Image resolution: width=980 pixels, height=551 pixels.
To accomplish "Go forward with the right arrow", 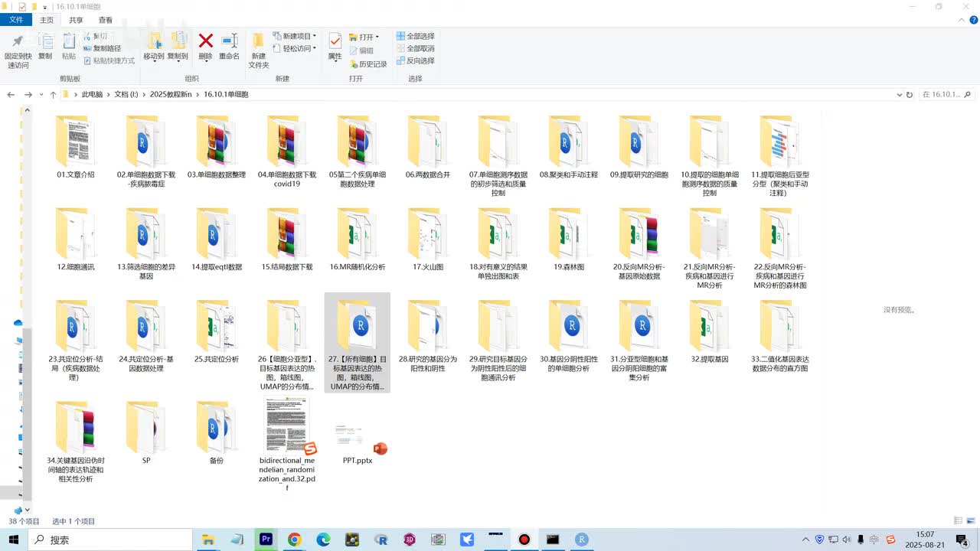I will 28,95.
